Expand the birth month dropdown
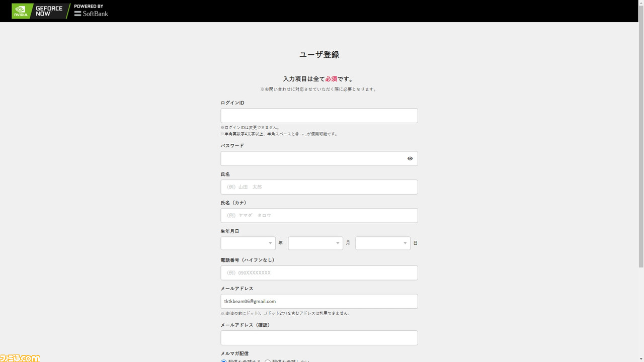 pos(315,243)
